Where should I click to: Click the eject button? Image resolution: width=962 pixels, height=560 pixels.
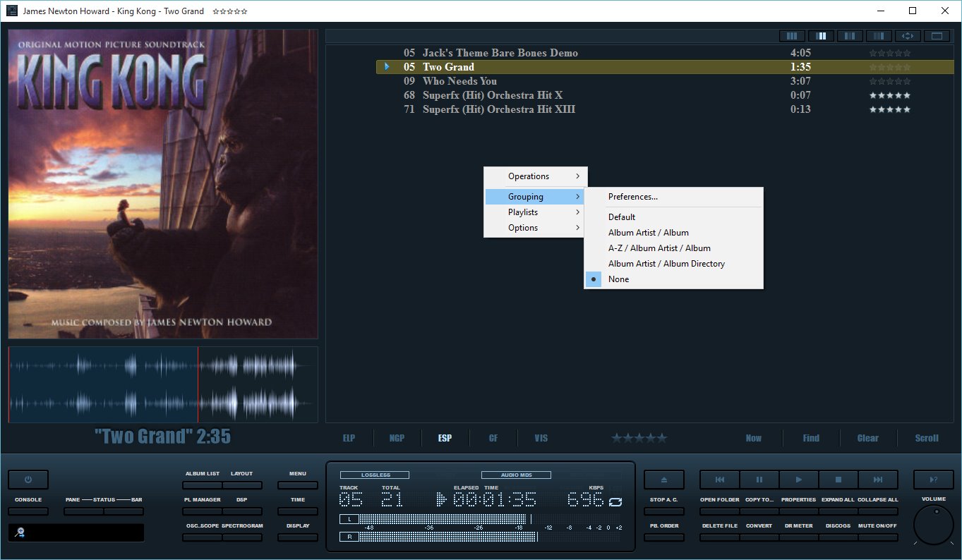pos(663,480)
